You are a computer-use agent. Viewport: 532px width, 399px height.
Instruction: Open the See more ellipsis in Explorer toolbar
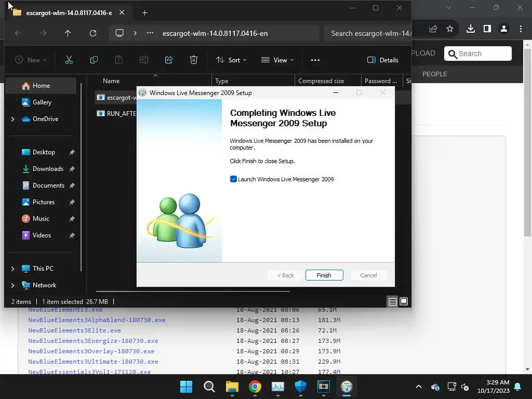[315, 60]
